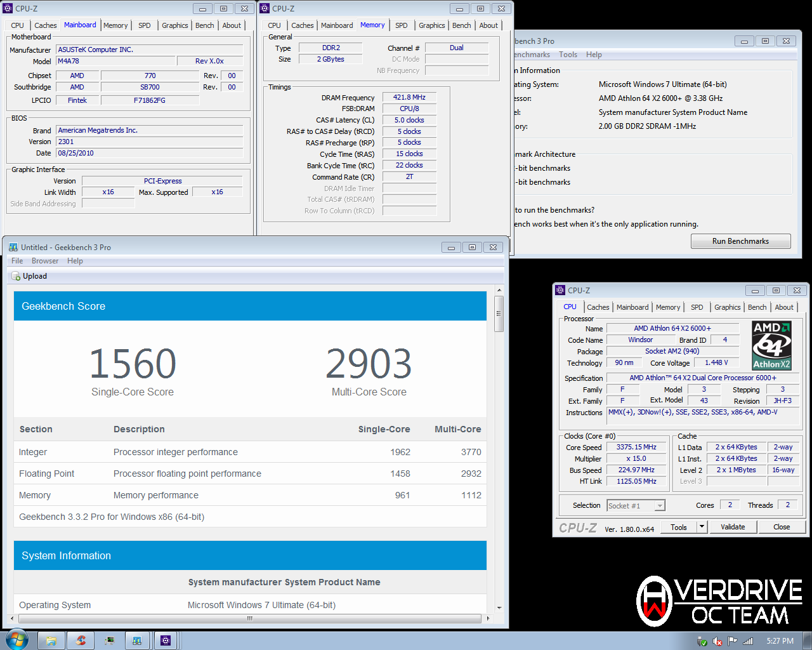
Task: Switch to Geekbench via taskbar icon
Action: click(137, 640)
